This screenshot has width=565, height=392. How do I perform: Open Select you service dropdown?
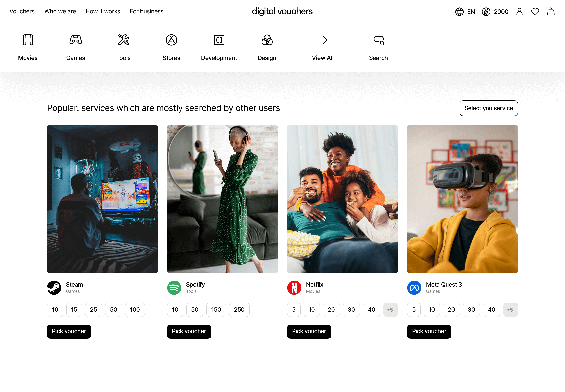click(488, 108)
